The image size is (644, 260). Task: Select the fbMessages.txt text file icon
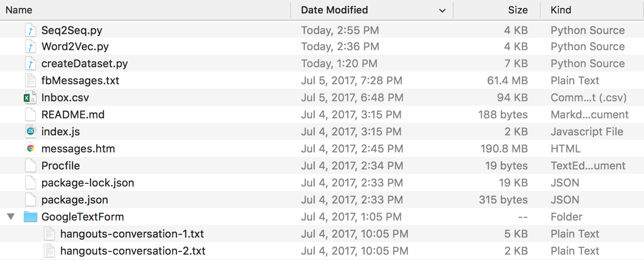30,81
